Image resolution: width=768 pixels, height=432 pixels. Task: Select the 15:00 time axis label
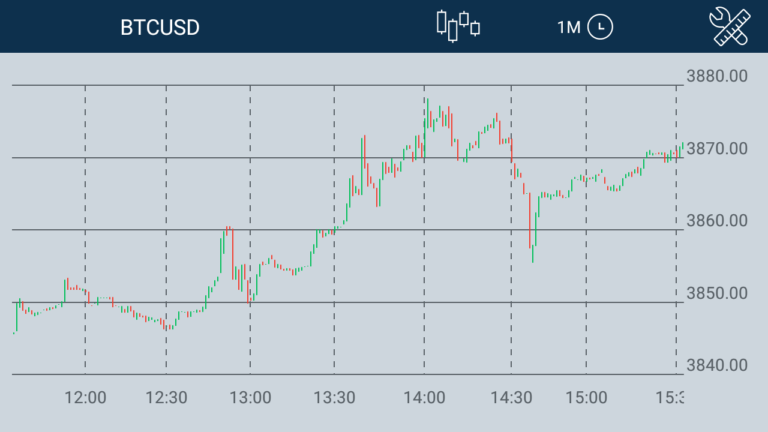click(x=586, y=397)
